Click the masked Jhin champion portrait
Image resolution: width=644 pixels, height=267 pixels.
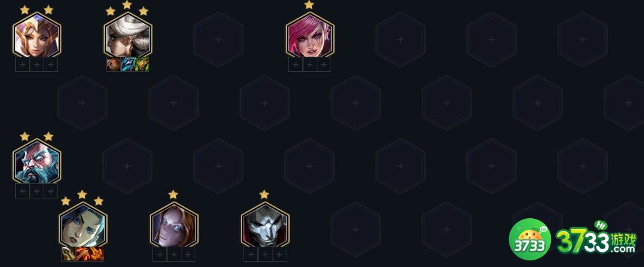click(265, 225)
